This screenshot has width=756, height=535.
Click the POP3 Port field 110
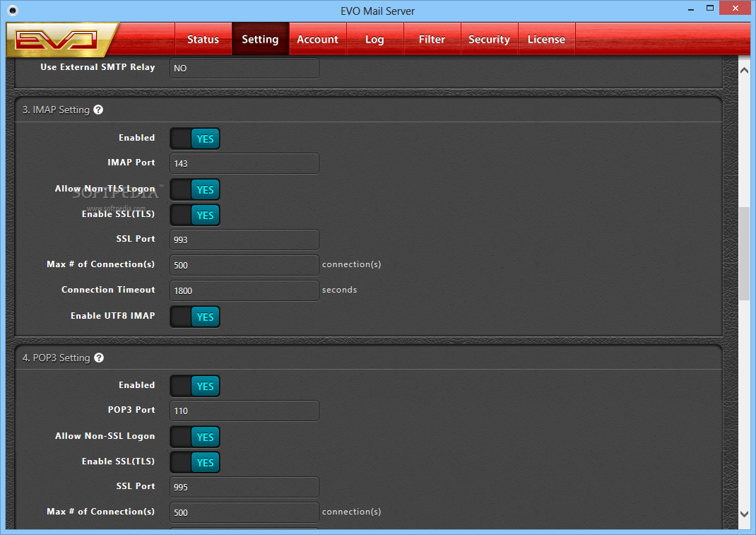click(x=244, y=411)
